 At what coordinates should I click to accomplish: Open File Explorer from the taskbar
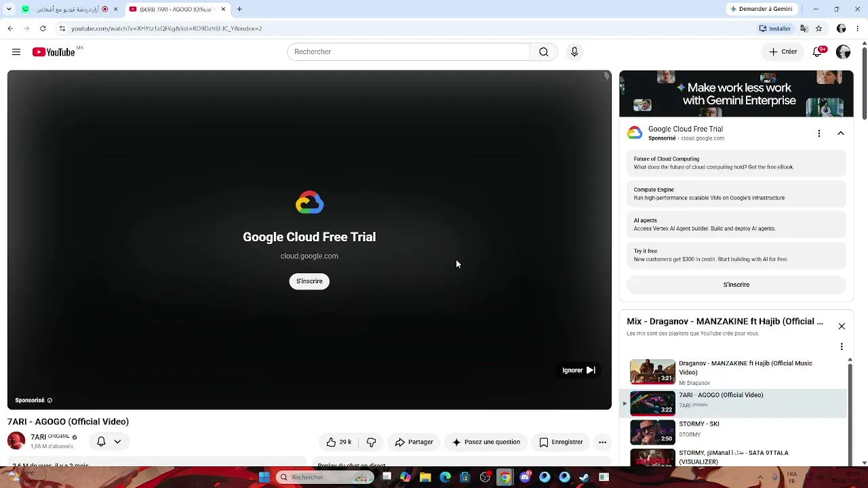pos(425,477)
